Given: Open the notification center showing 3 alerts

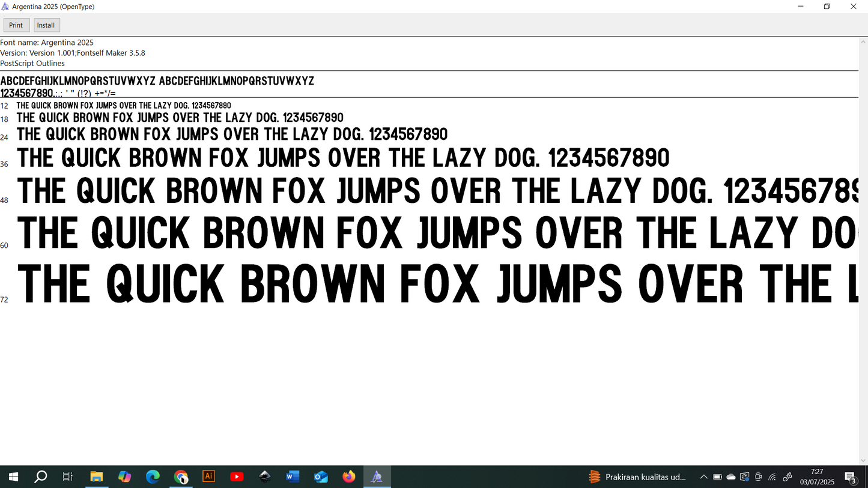Looking at the screenshot, I should pyautogui.click(x=851, y=477).
